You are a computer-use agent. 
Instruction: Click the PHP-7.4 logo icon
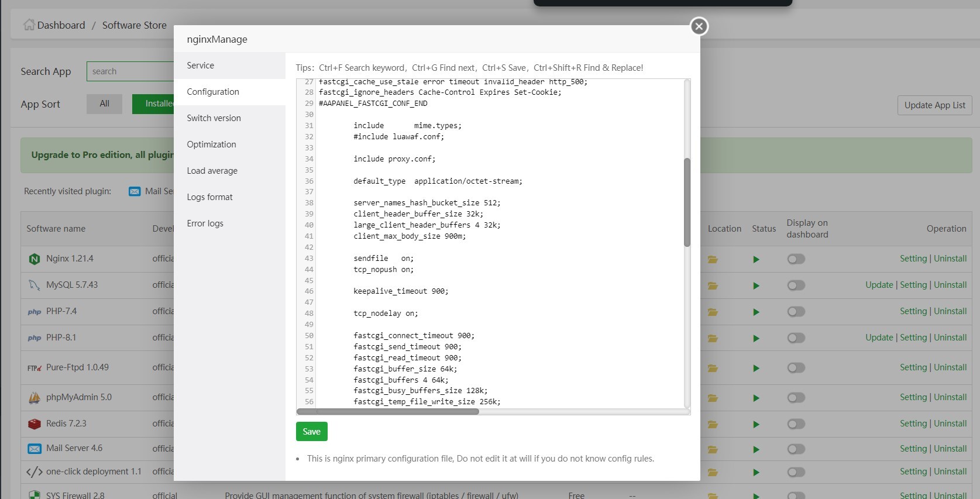pos(35,312)
